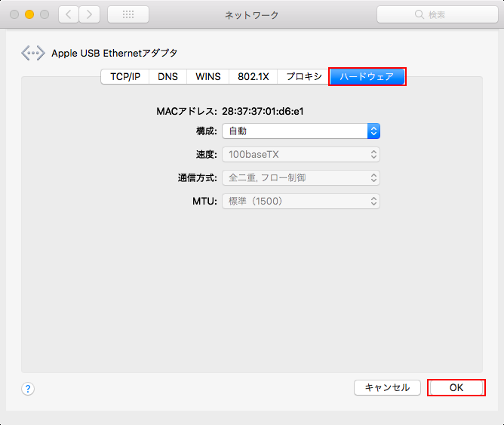Select the WINS tab
The height and width of the screenshot is (425, 504).
pos(208,76)
